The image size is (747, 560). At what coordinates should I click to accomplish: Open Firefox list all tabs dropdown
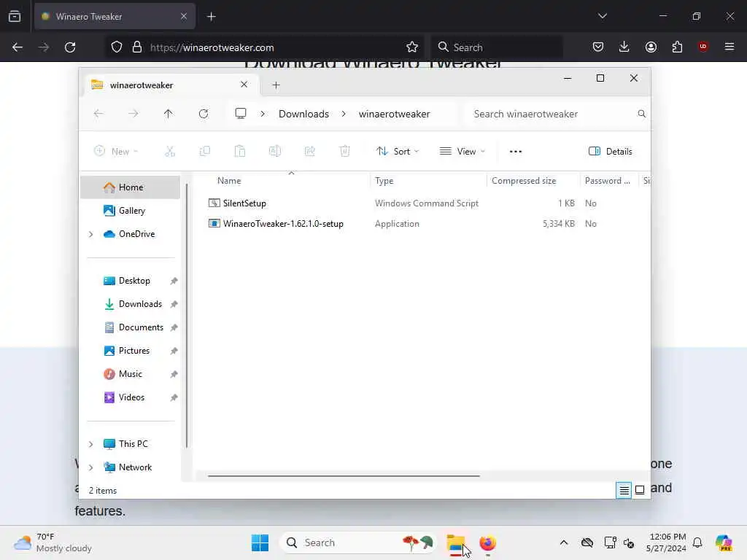pyautogui.click(x=603, y=16)
